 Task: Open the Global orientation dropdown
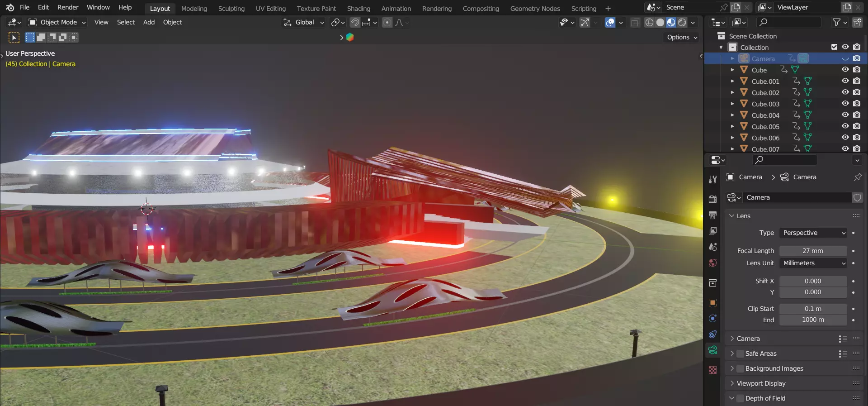pyautogui.click(x=303, y=22)
